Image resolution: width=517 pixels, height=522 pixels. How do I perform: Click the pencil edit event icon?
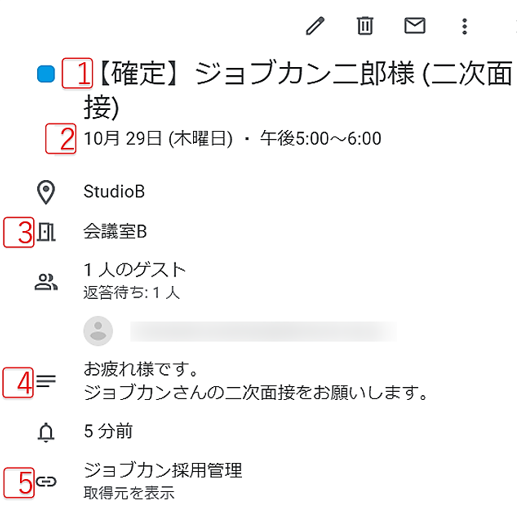point(315,26)
